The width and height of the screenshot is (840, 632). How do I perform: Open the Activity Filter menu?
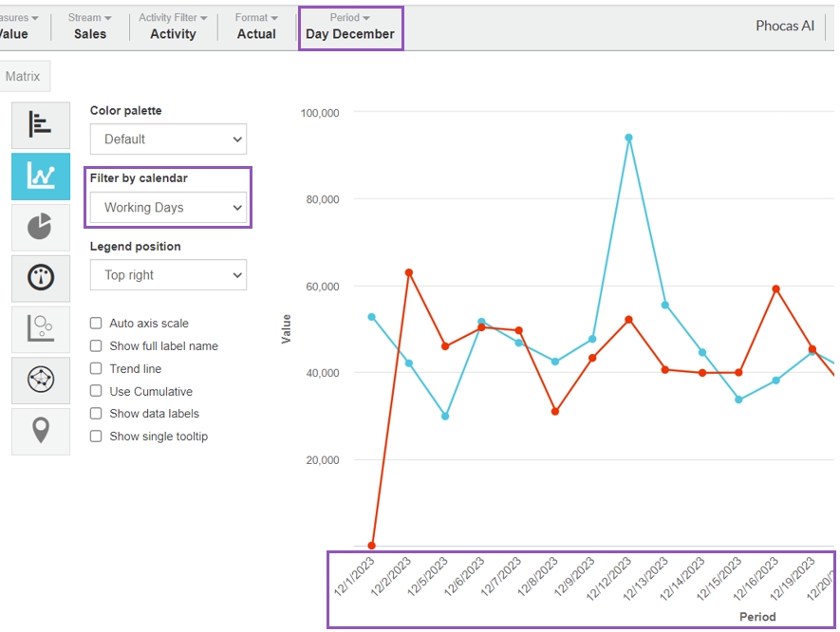pos(173,27)
